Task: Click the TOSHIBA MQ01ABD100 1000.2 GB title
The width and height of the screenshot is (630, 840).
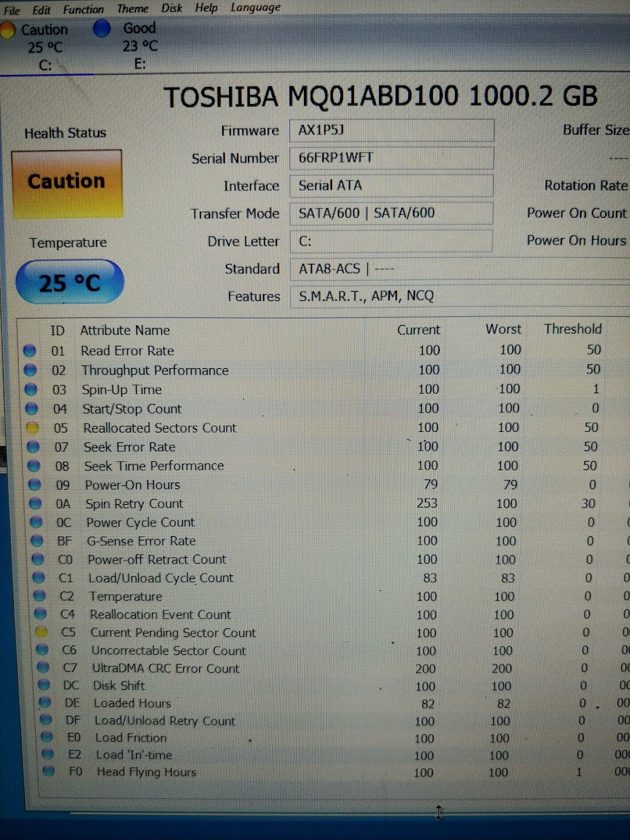Action: 381,97
